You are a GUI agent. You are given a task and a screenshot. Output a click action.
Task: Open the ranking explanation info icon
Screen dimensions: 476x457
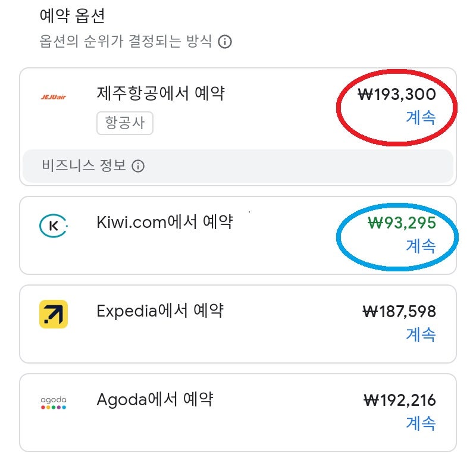click(x=225, y=42)
